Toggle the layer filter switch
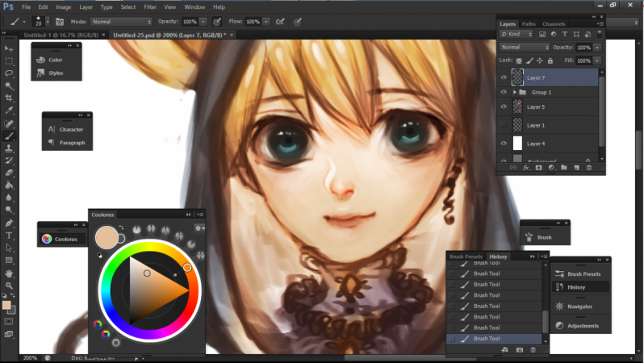 (600, 34)
